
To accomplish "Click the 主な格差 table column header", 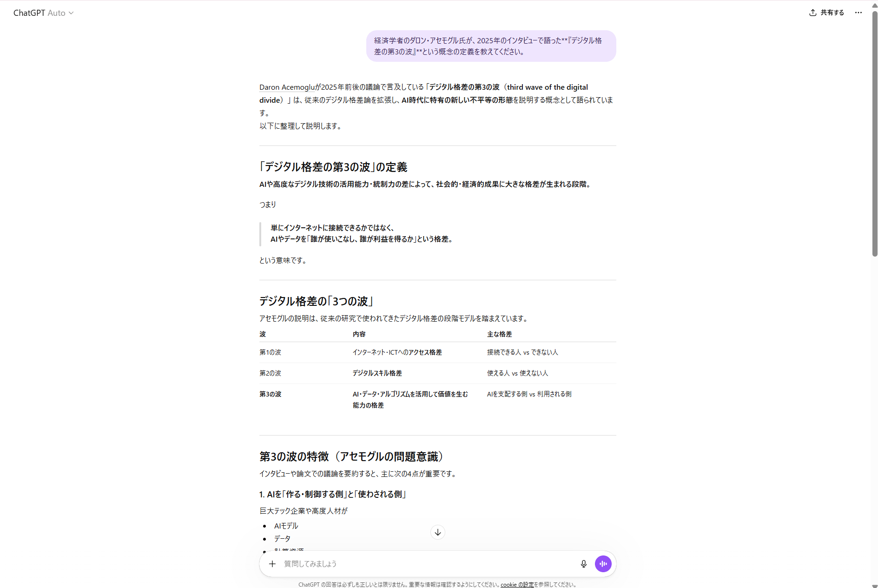I will tap(499, 334).
